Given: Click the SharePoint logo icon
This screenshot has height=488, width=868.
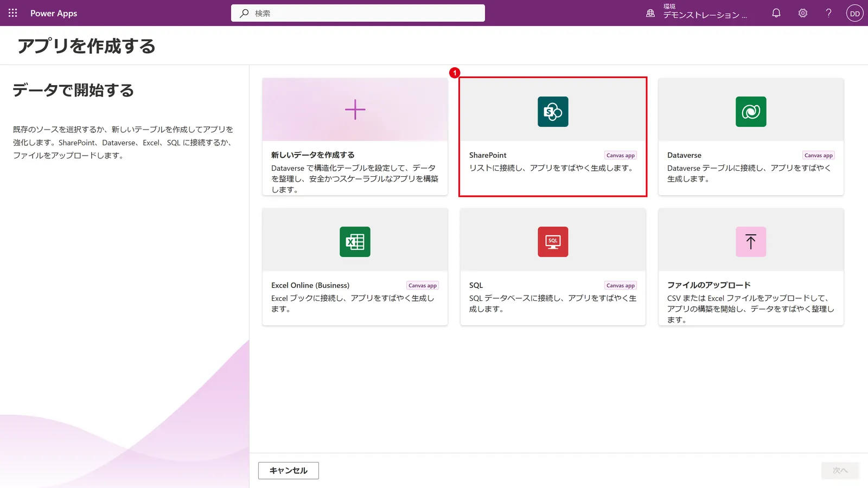Looking at the screenshot, I should 553,112.
